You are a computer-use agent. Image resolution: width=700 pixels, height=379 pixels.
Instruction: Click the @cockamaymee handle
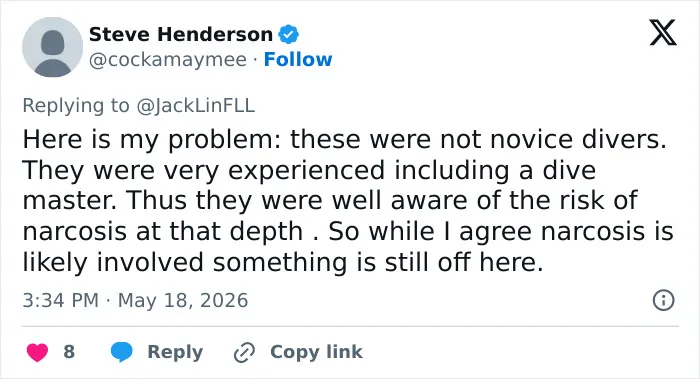pyautogui.click(x=168, y=60)
